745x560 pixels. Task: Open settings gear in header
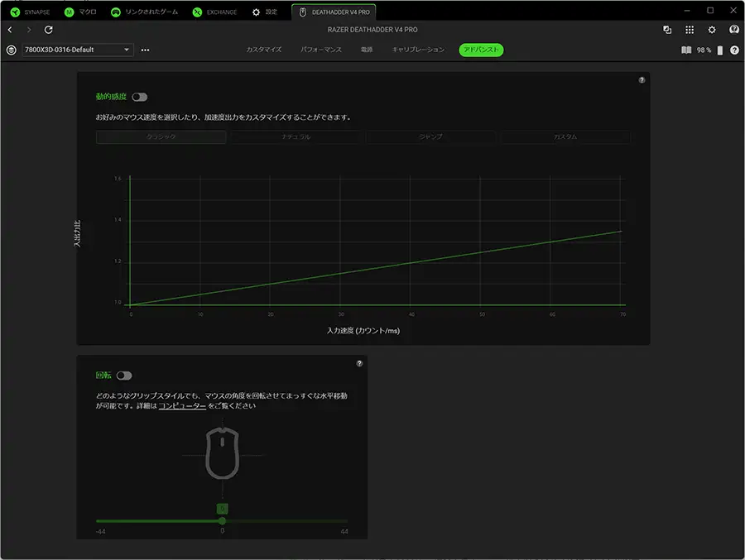712,30
